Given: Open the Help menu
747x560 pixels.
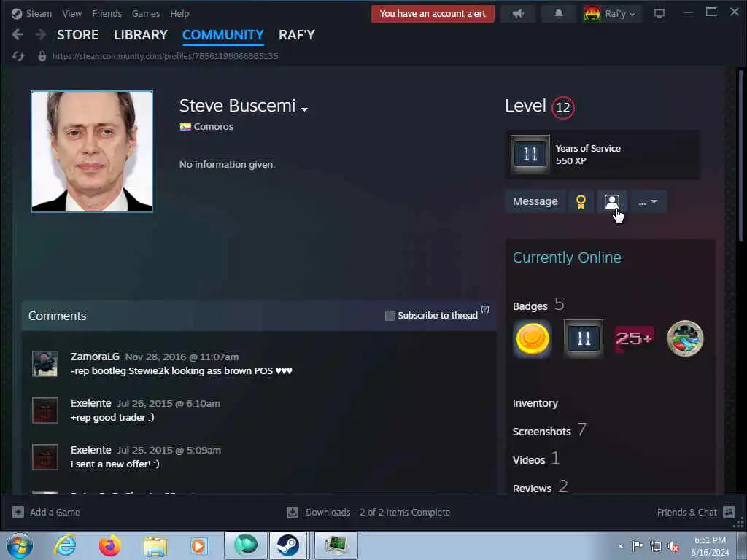Looking at the screenshot, I should click(x=179, y=13).
